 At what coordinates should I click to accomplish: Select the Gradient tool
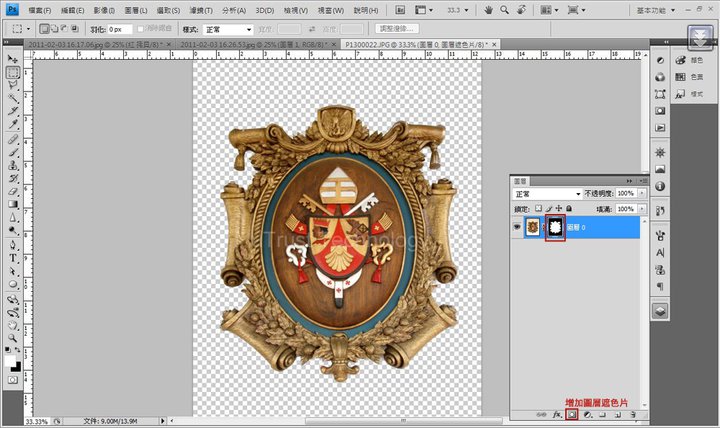pyautogui.click(x=13, y=204)
